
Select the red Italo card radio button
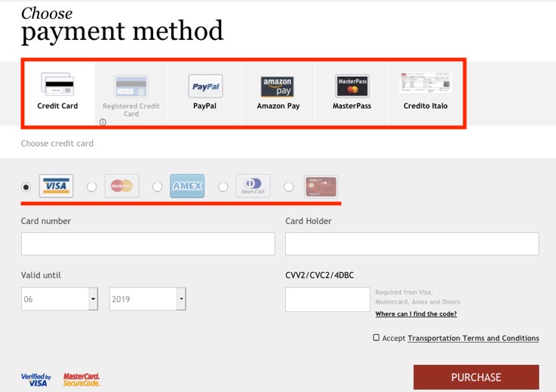point(289,187)
